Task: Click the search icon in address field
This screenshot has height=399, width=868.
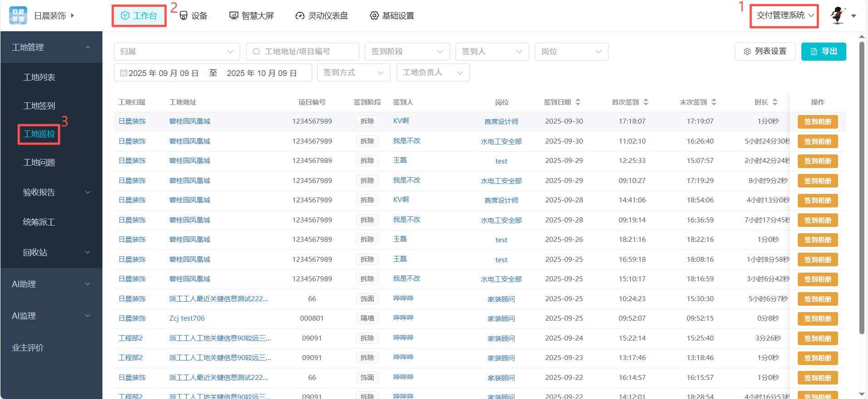Action: [257, 52]
